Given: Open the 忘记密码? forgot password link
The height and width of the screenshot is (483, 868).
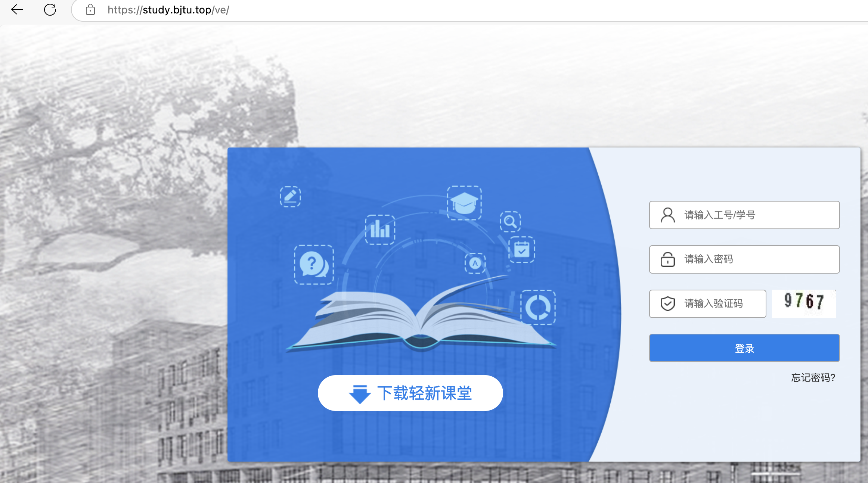Looking at the screenshot, I should pyautogui.click(x=813, y=378).
